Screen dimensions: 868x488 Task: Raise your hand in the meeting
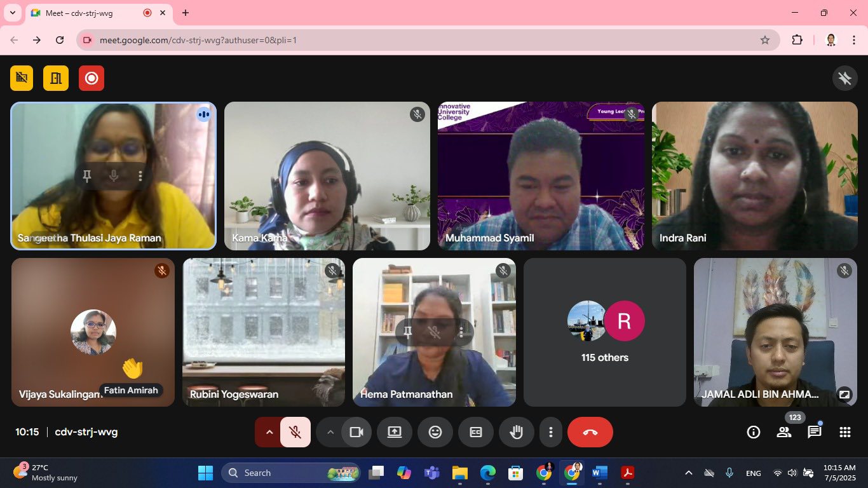click(517, 432)
